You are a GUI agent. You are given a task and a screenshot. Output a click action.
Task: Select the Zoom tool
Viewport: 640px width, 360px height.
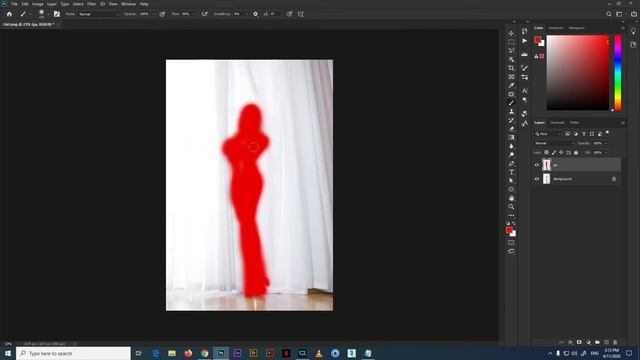[511, 207]
